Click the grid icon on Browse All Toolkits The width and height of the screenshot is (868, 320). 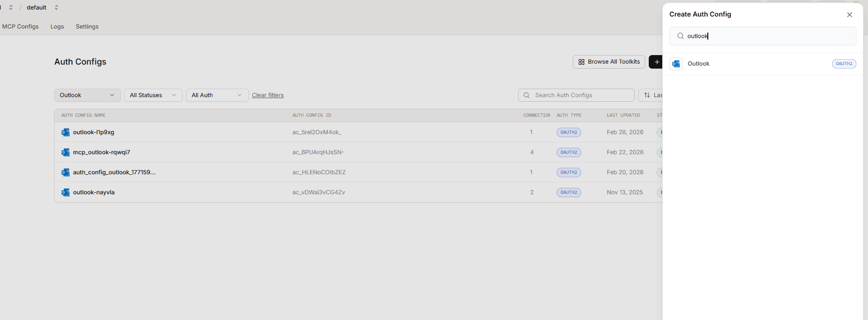581,62
